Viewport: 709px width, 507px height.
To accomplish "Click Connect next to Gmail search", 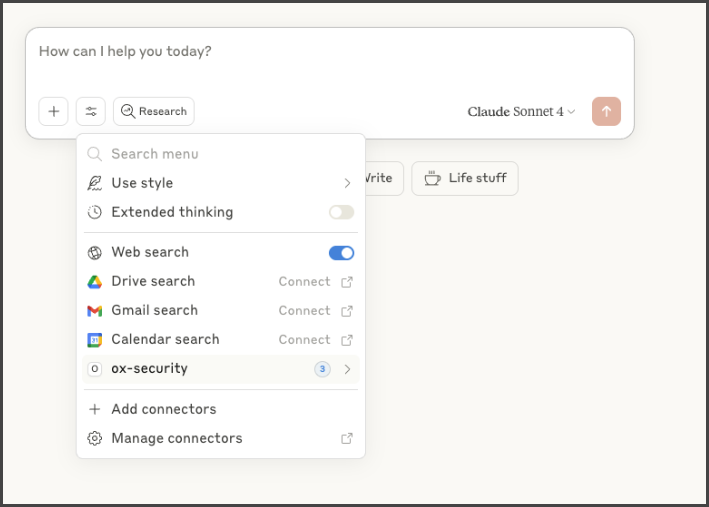I will pyautogui.click(x=304, y=311).
